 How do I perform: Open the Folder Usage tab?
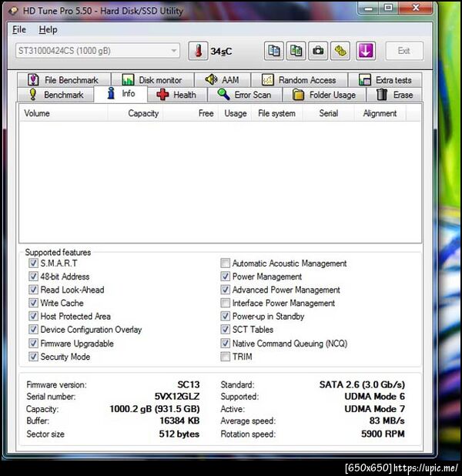click(324, 95)
